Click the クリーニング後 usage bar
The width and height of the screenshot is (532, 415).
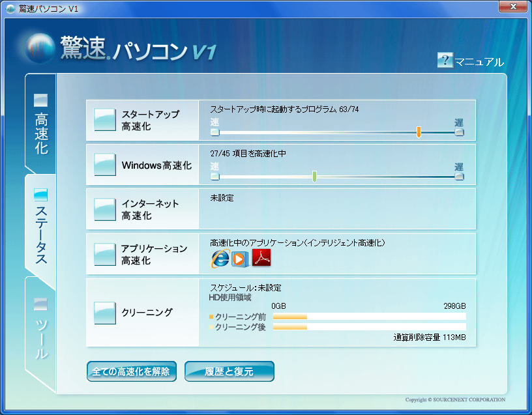click(x=370, y=327)
